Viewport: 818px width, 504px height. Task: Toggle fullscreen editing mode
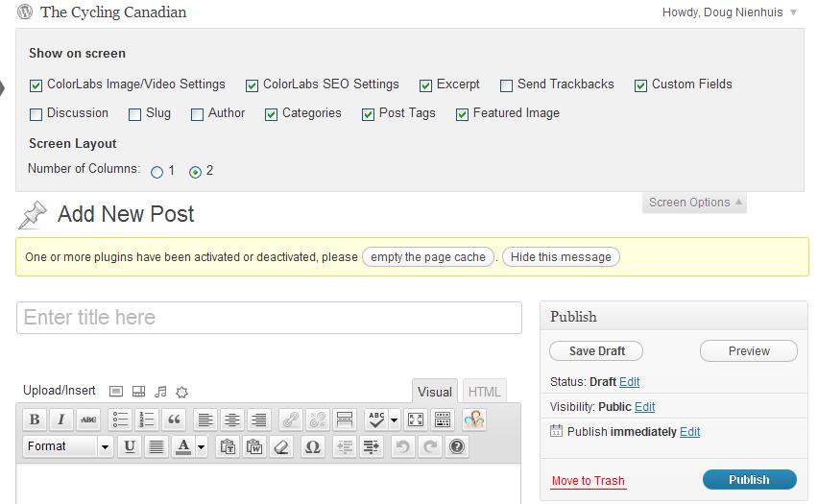(x=416, y=420)
